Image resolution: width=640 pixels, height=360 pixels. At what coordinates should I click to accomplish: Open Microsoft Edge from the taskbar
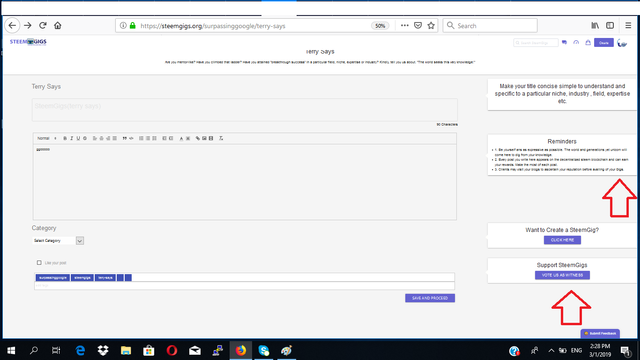80,350
